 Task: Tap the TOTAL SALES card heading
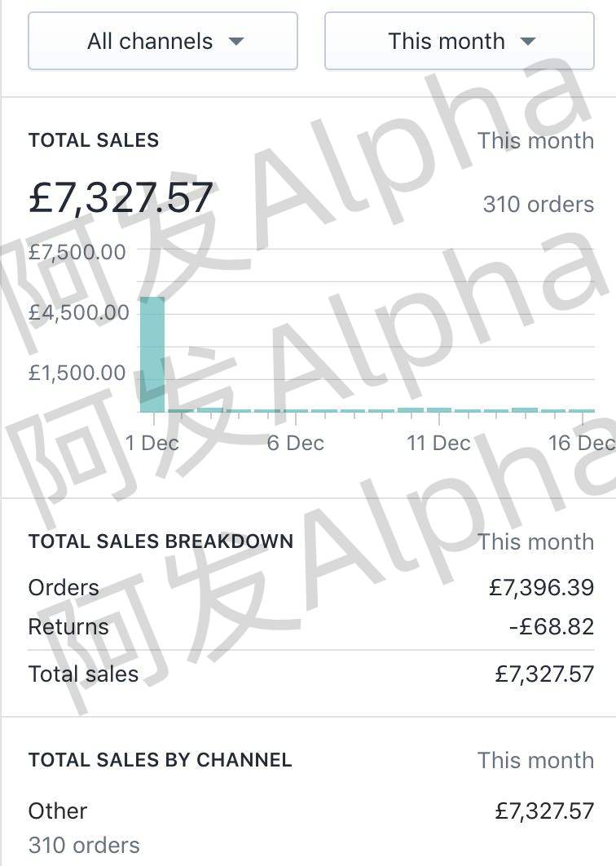(x=94, y=140)
